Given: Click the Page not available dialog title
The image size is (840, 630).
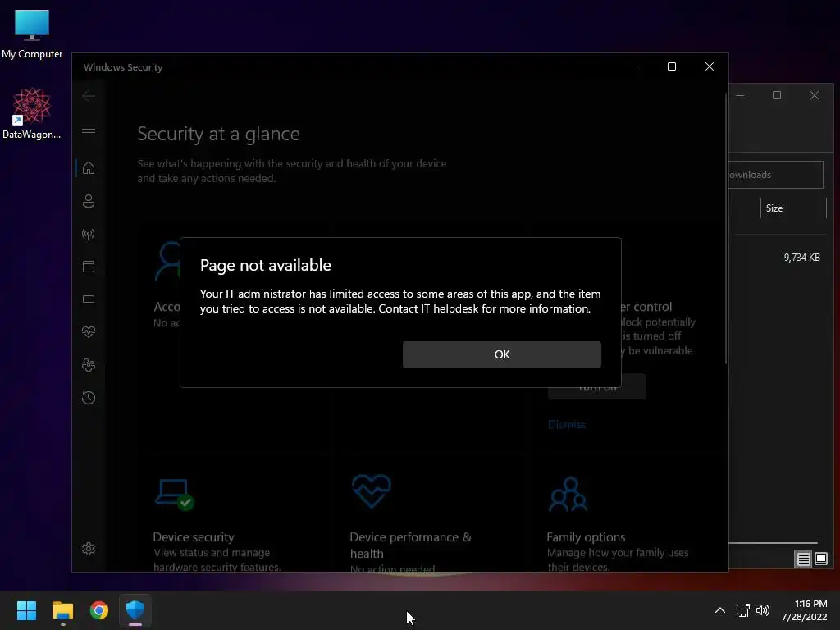Looking at the screenshot, I should (x=265, y=265).
